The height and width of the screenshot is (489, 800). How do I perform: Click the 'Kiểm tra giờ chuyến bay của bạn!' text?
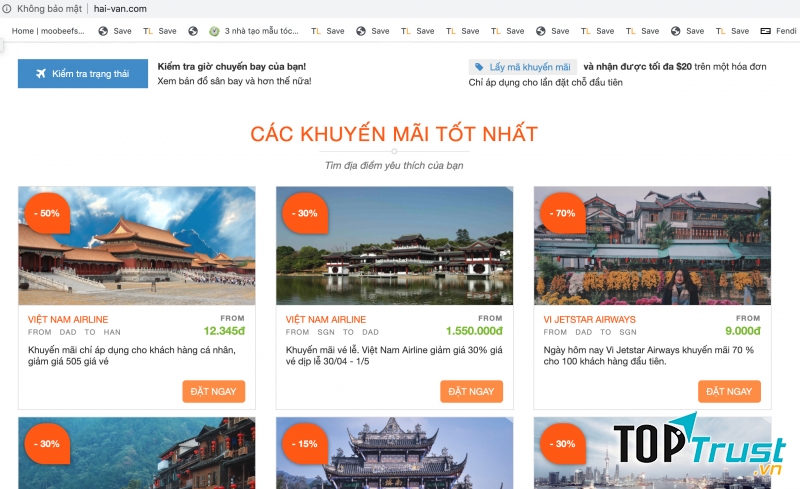coord(232,66)
